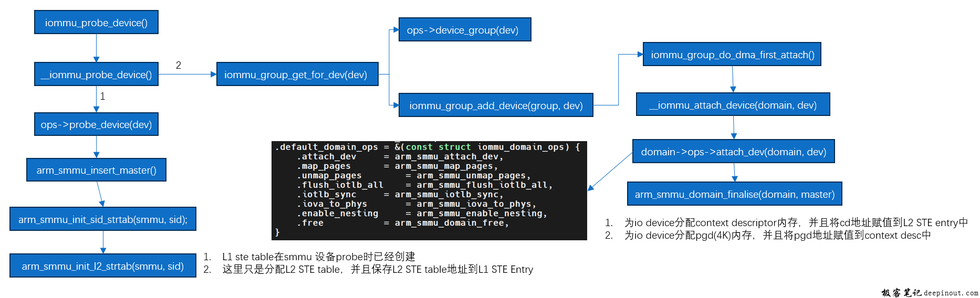Click the ops->probe_device(dev) box

click(x=96, y=124)
